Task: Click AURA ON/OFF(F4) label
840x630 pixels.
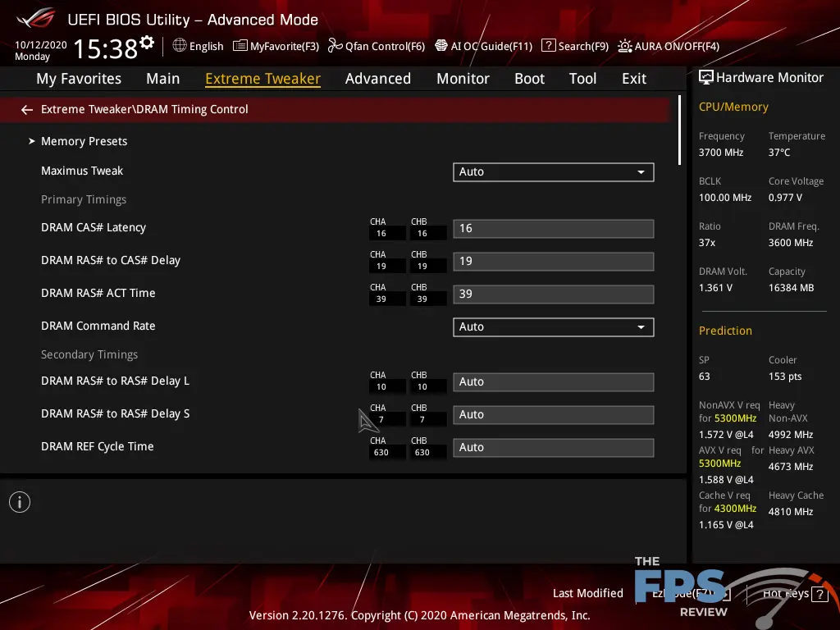Action: [x=677, y=46]
